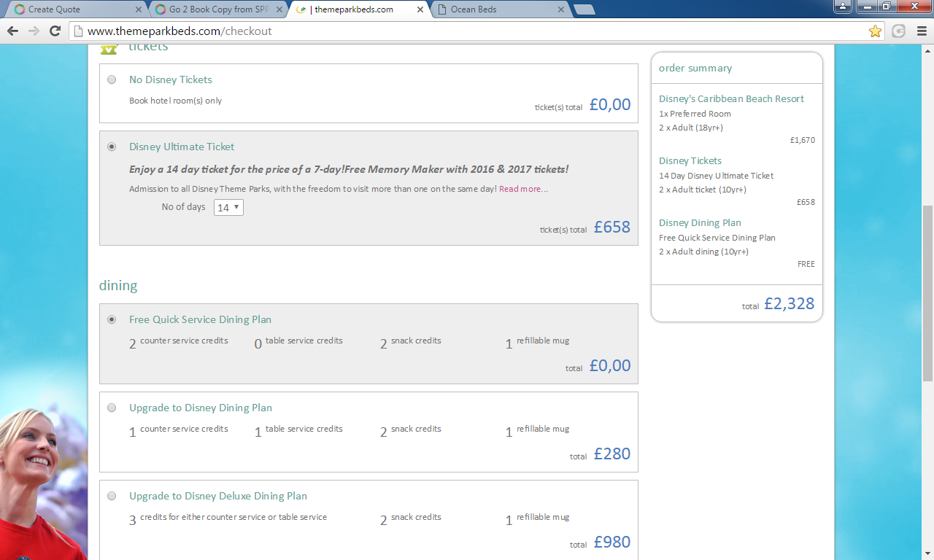Viewport: 934px width, 560px height.
Task: Open the No of days dropdown
Action: pyautogui.click(x=228, y=208)
